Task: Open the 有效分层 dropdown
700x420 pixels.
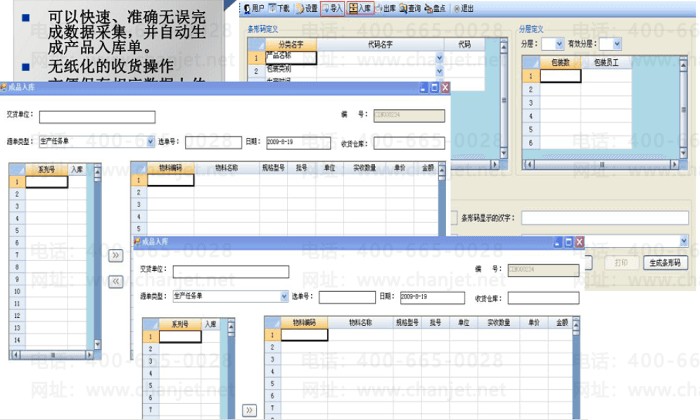Action: tap(617, 44)
